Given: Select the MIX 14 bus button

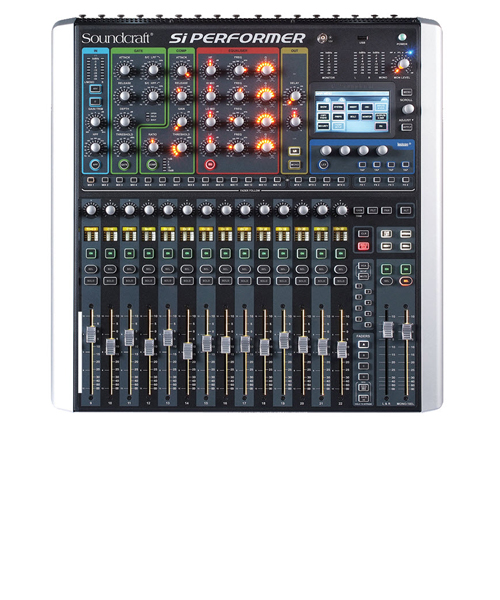Looking at the screenshot, I should click(277, 180).
